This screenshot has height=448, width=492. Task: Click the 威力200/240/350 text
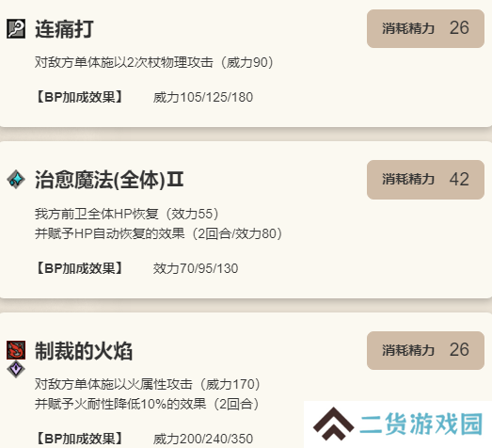tap(203, 440)
